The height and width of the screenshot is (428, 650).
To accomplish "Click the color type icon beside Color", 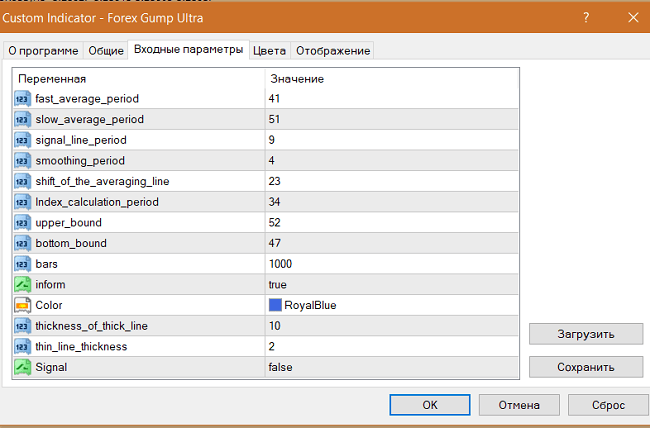I will pos(22,306).
